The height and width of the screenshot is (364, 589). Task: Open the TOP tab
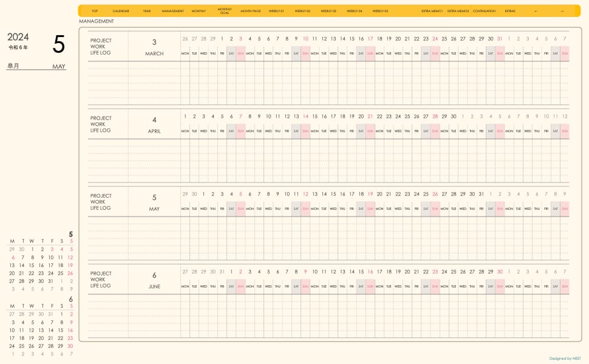pyautogui.click(x=95, y=11)
